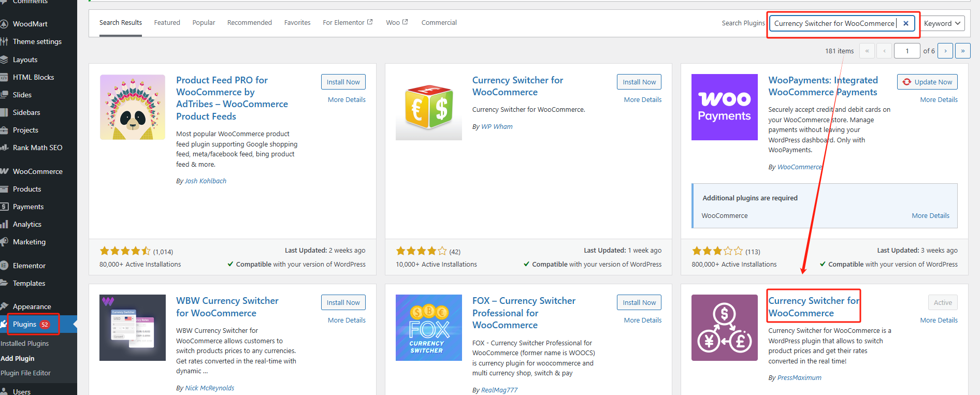Screen dimensions: 980x395
Task: Open More Details for Product Feed PRO
Action: coord(347,99)
